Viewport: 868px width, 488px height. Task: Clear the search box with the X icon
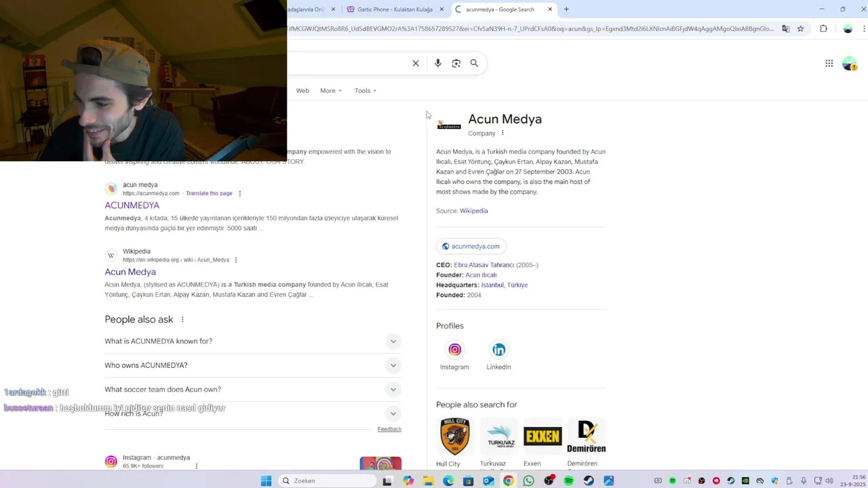pos(416,63)
